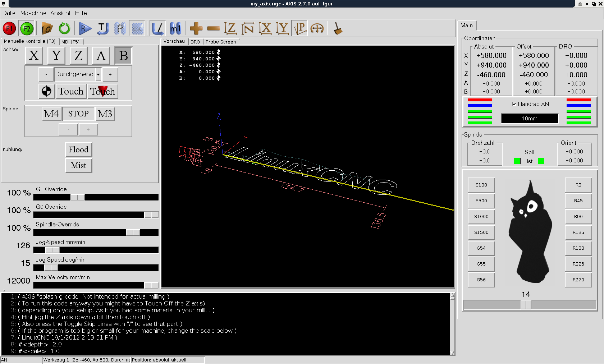Adjust the Jog-Speed mm/min slider
The width and height of the screenshot is (604, 364).
pos(52,250)
